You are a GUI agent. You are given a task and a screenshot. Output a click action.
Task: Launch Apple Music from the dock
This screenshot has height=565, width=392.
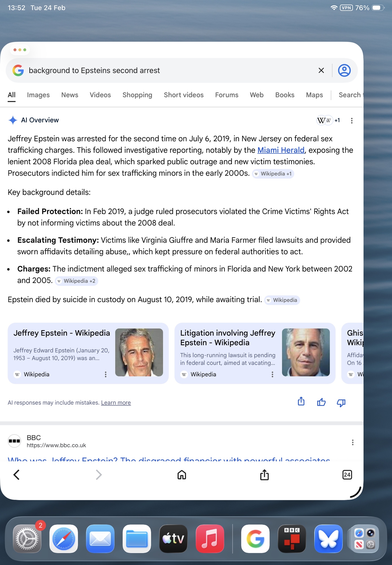(x=210, y=538)
